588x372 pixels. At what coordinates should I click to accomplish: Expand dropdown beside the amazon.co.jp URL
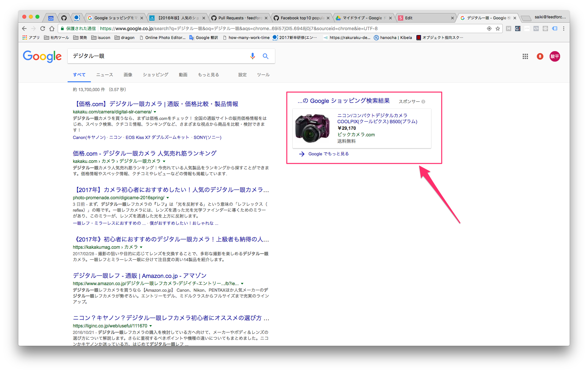242,284
